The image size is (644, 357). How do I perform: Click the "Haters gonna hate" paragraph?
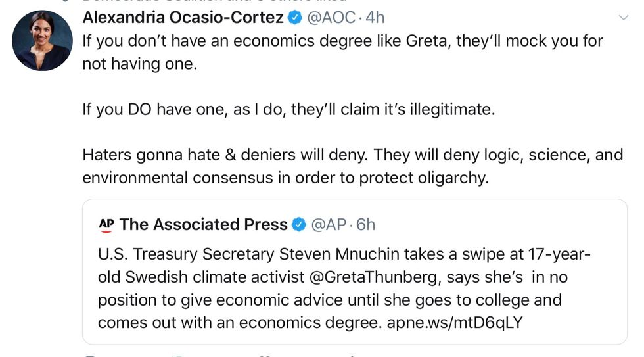(x=352, y=155)
